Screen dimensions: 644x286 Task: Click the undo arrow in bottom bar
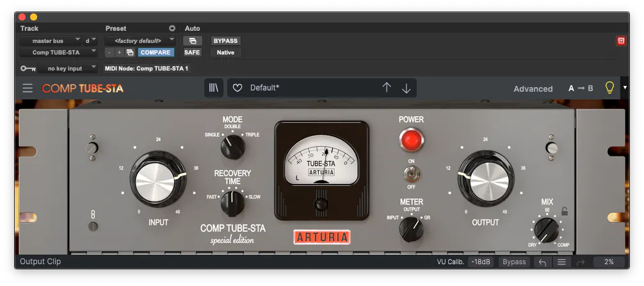tap(542, 262)
